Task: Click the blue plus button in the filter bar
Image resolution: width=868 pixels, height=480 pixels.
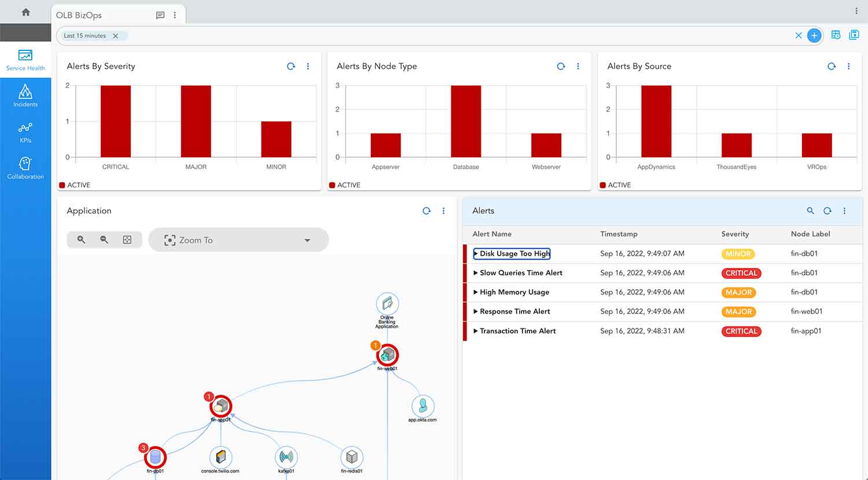Action: pos(814,35)
